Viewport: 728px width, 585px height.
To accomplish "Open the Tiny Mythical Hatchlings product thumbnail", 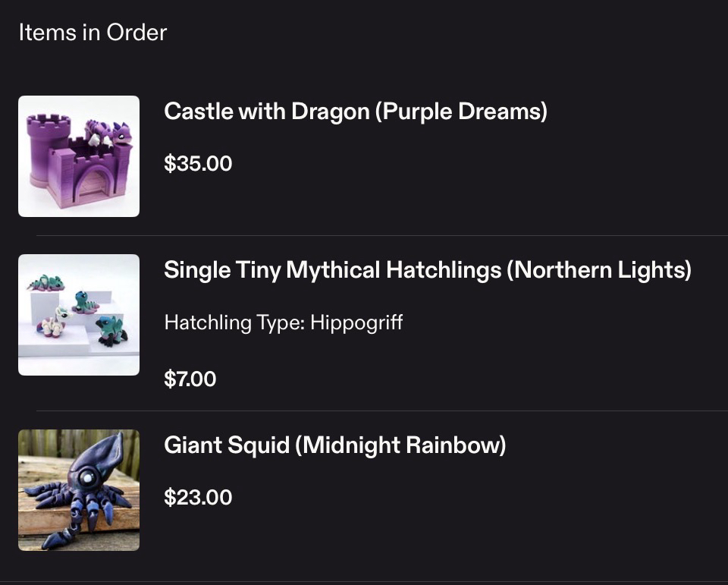I will click(x=79, y=315).
